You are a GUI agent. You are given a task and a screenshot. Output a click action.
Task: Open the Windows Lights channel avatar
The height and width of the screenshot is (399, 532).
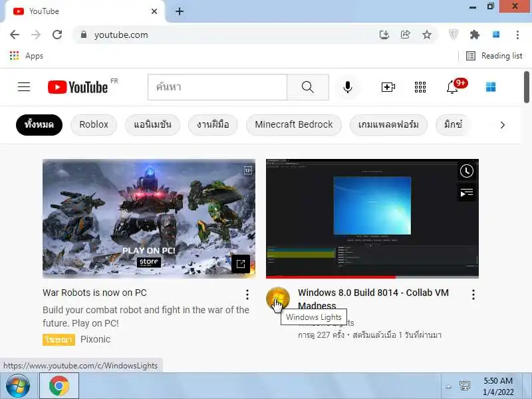click(x=278, y=299)
